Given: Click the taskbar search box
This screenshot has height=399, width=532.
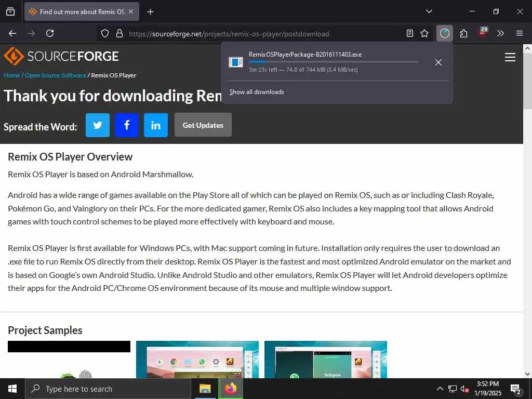Looking at the screenshot, I should tap(108, 389).
